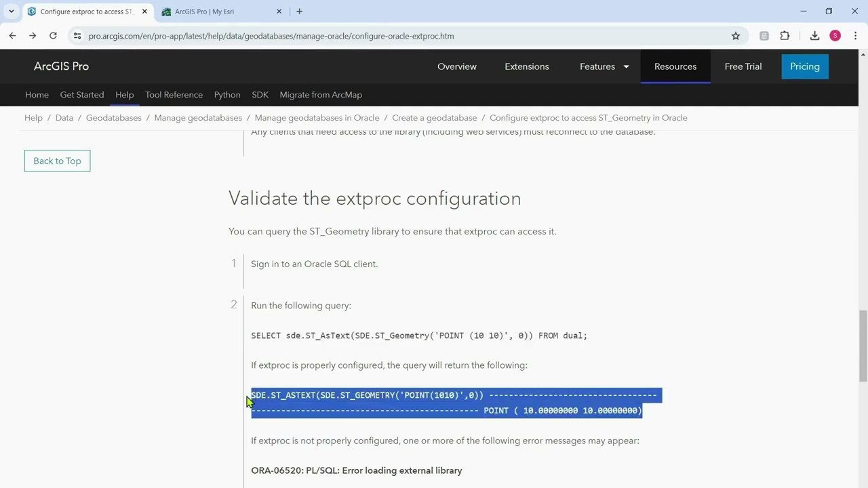Click the browser back arrow
The image size is (868, 488).
(12, 36)
